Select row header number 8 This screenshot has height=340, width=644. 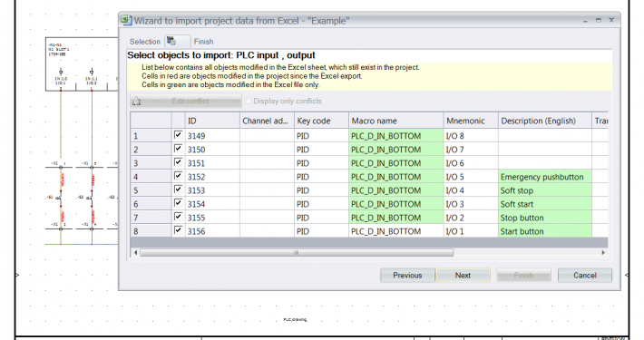click(x=151, y=231)
